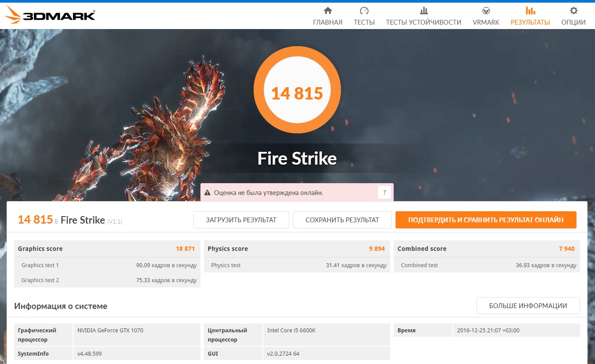The height and width of the screenshot is (364, 595).
Task: Select the Graphics test 1 row
Action: coord(107,265)
